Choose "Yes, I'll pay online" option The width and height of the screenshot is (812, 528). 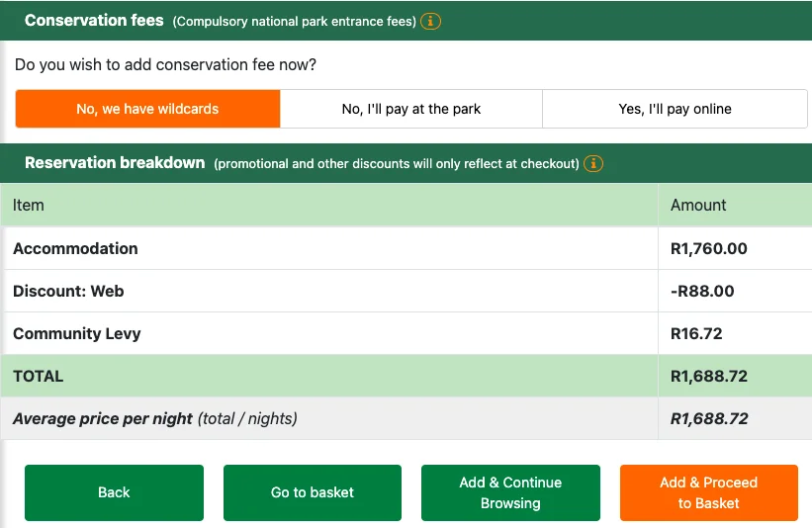(675, 109)
